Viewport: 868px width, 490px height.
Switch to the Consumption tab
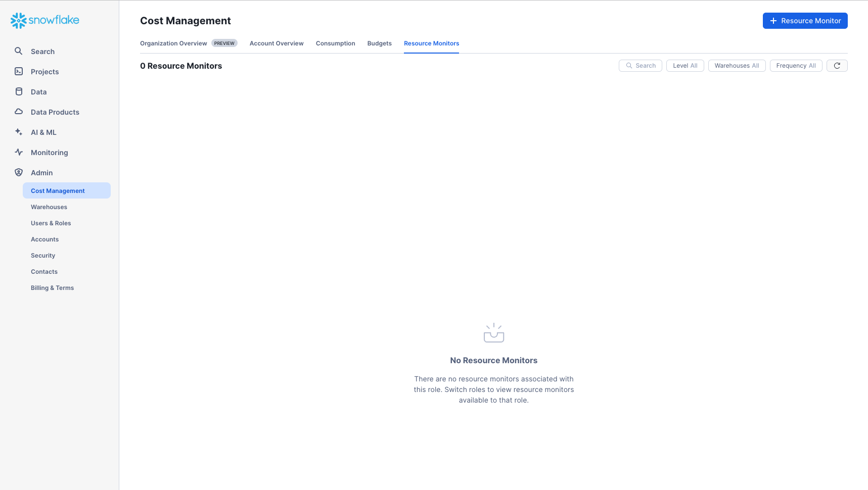tap(335, 43)
